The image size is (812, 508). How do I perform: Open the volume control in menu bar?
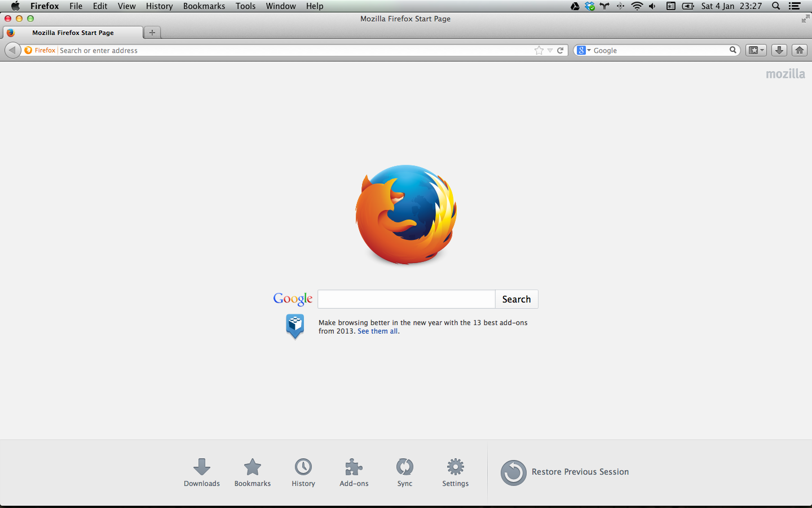coord(652,6)
